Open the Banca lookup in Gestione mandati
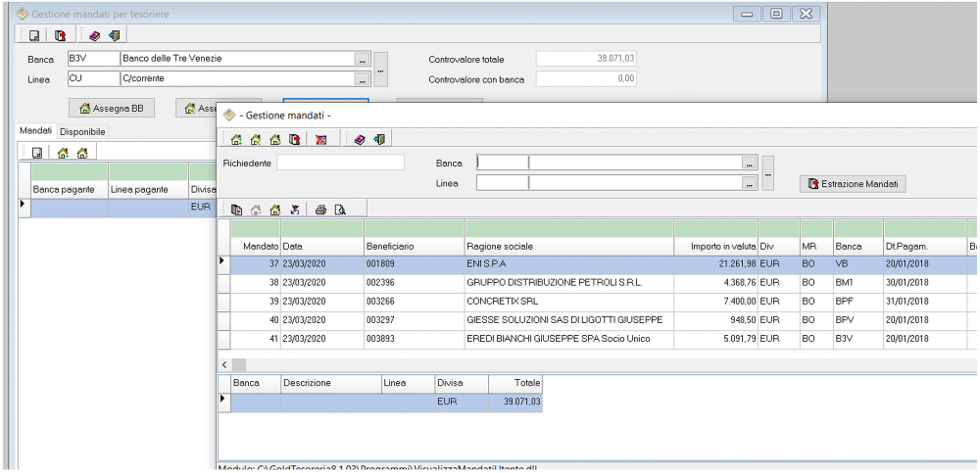Viewport: 980px width, 473px height. pos(750,164)
